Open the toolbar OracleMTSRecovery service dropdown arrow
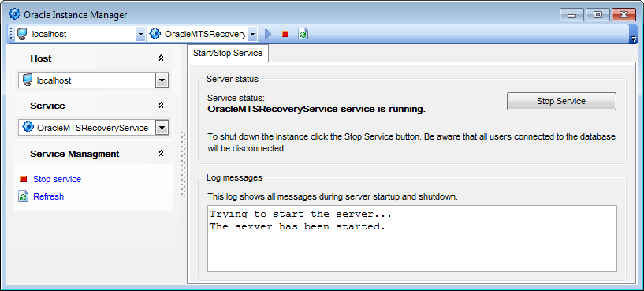The image size is (644, 291). [x=252, y=34]
